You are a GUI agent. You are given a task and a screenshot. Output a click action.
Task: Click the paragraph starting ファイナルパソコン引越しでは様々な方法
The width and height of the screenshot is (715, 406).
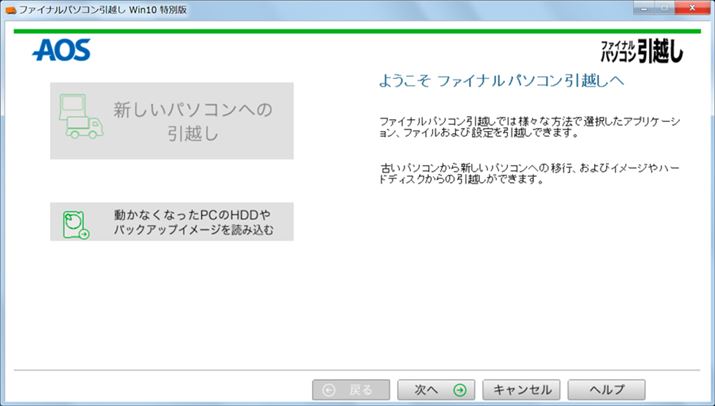click(x=529, y=127)
